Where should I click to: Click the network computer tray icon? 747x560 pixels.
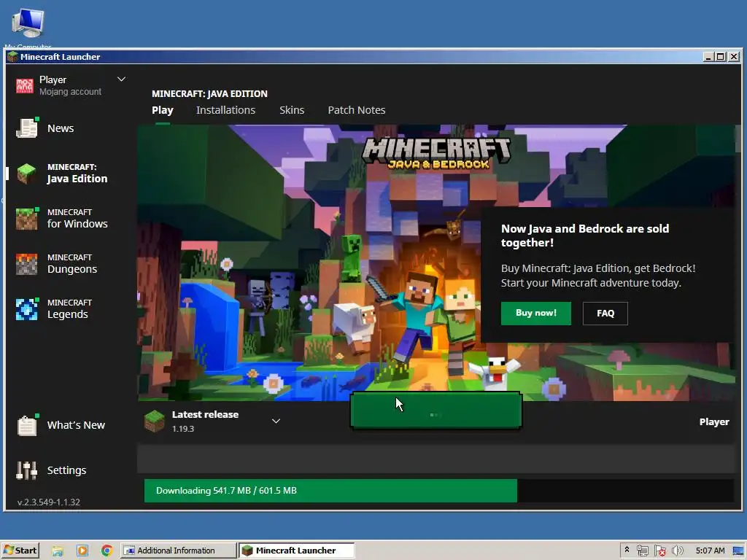coord(643,551)
